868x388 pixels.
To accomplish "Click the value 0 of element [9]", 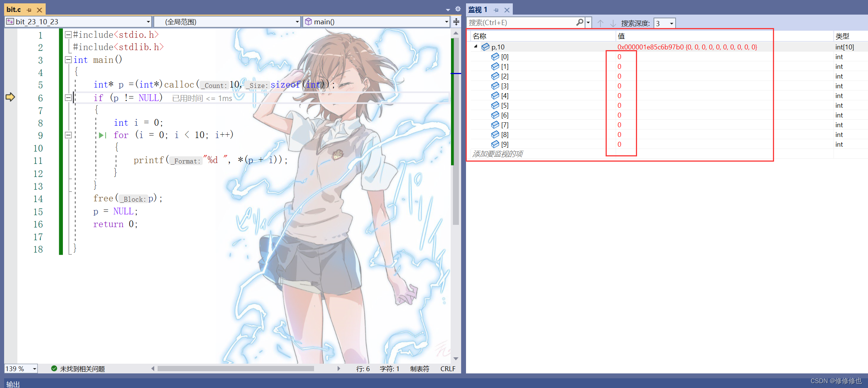I will [x=619, y=144].
